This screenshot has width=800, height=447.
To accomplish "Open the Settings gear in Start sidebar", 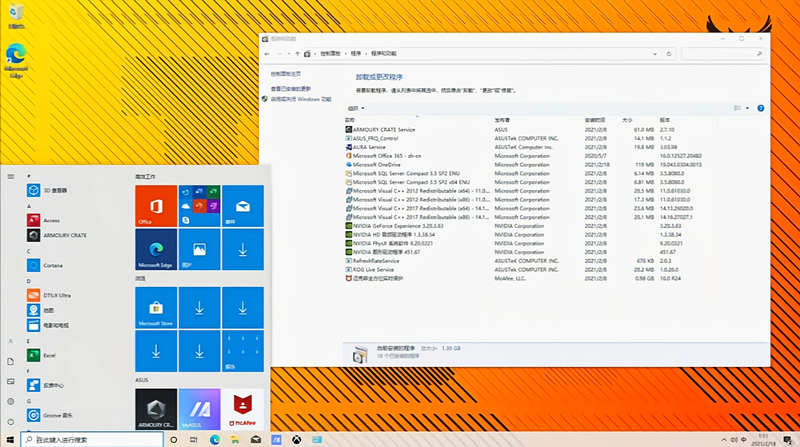I will pos(11,402).
